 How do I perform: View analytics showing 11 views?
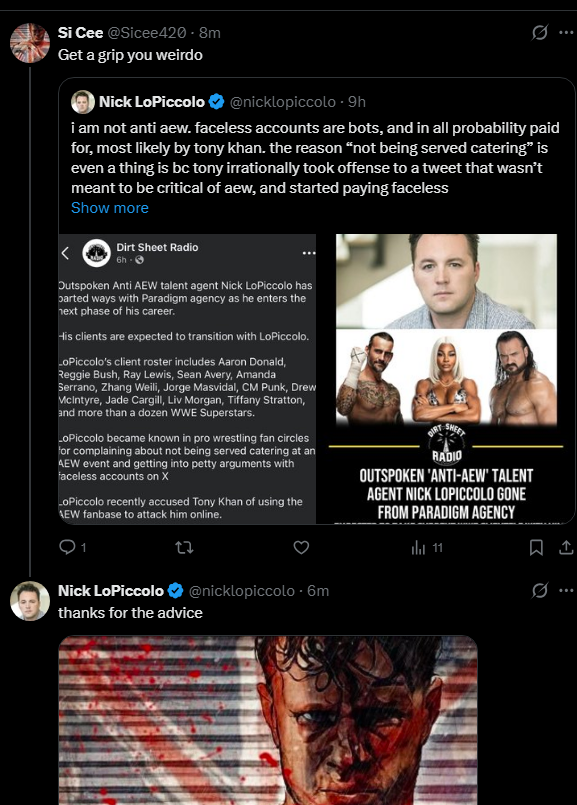427,548
